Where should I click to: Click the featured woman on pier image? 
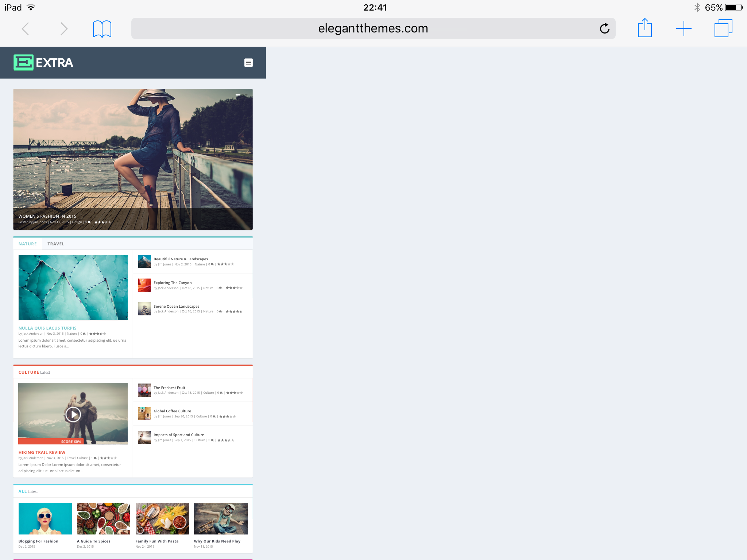click(133, 159)
